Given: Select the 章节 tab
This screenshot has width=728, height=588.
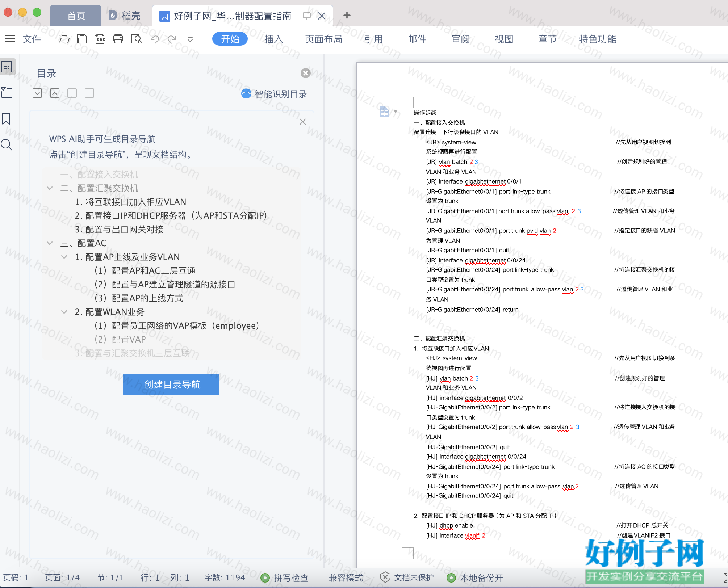Looking at the screenshot, I should (547, 39).
